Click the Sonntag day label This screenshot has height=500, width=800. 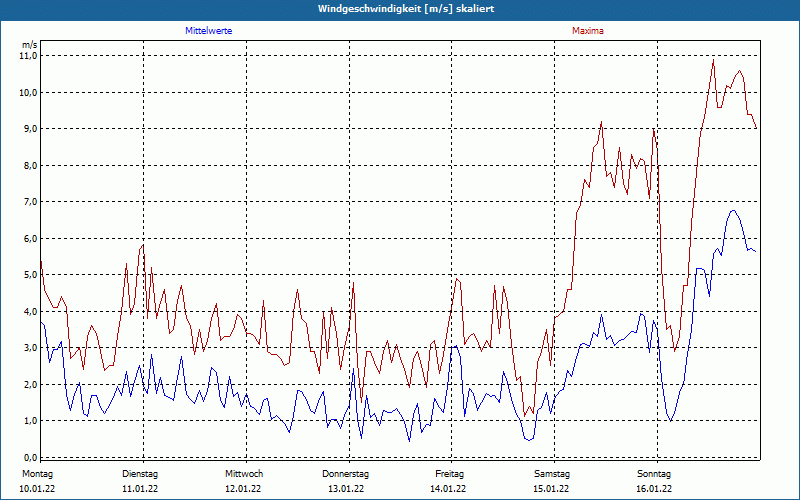654,474
